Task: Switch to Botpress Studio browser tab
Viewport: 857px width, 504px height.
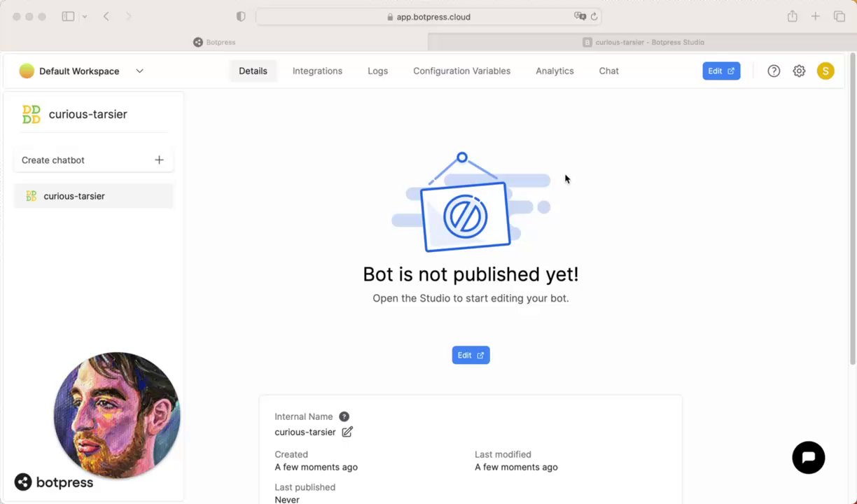Action: click(643, 42)
